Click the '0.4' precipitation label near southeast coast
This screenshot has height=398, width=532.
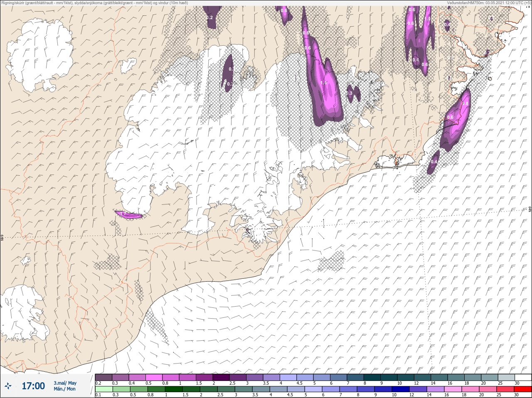[x=434, y=162]
